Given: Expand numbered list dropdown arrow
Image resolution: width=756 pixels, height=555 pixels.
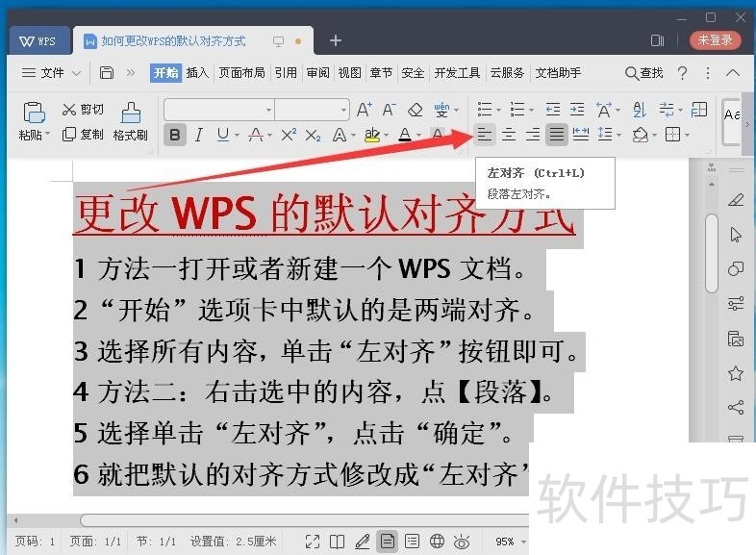Looking at the screenshot, I should coord(531,111).
